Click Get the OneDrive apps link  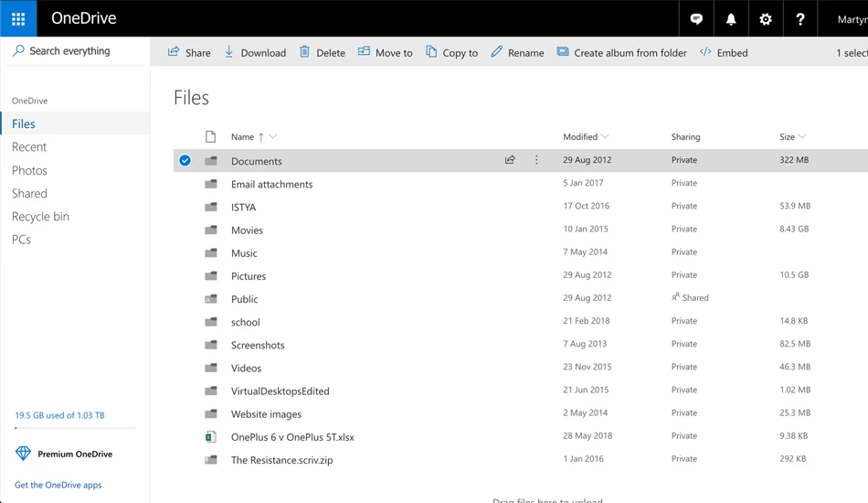(58, 485)
